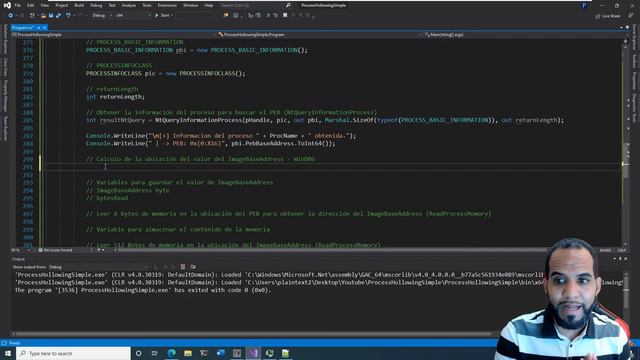Click the No issues found indicator
640x360 pixels.
56,250
